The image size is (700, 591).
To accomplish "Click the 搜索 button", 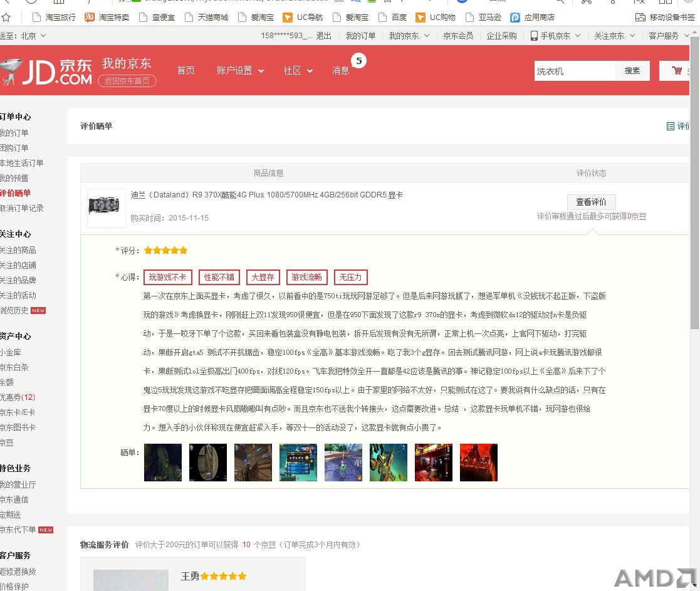I will point(632,71).
